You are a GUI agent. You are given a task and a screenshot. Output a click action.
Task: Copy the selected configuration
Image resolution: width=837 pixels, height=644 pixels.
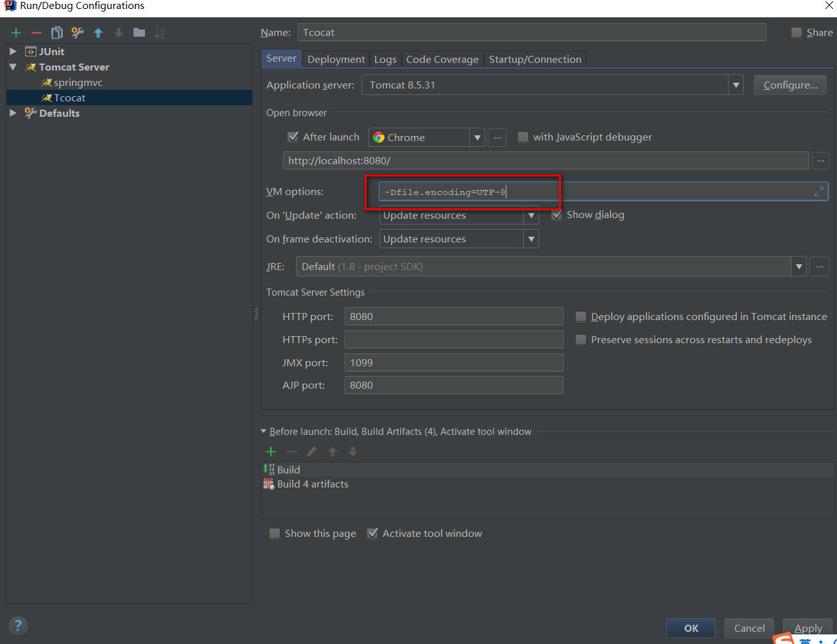coord(57,33)
